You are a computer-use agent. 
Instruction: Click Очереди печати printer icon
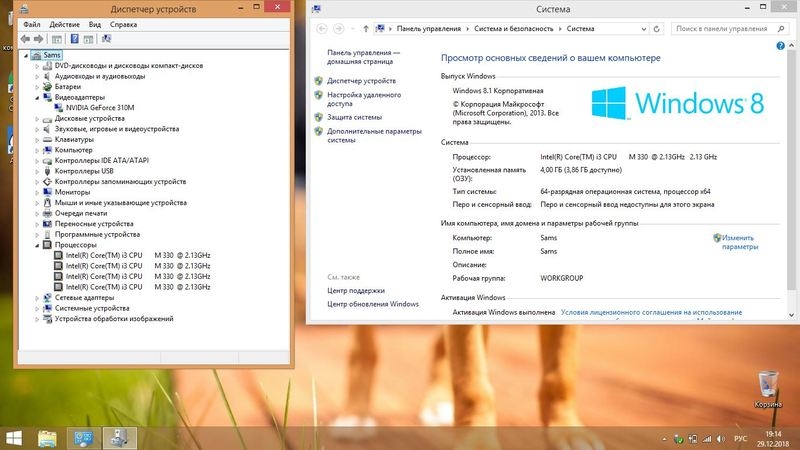(47, 213)
